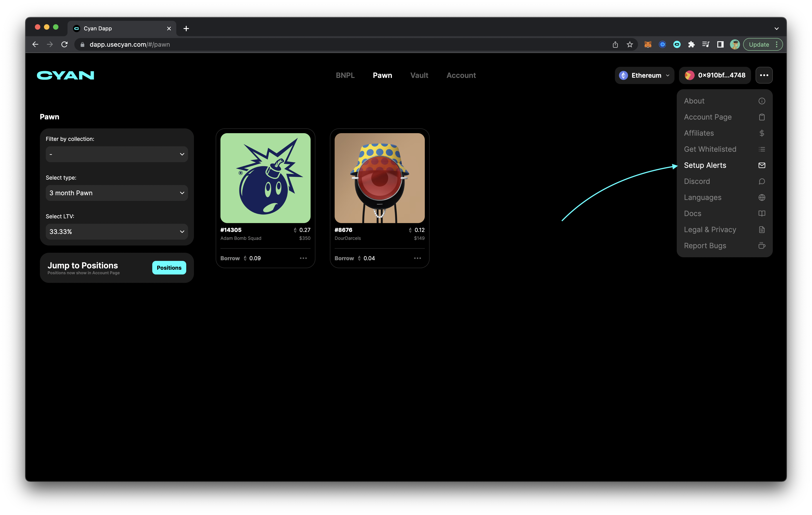The height and width of the screenshot is (515, 812).
Task: Open the three-dot menu on DourDarcels card
Action: 418,258
